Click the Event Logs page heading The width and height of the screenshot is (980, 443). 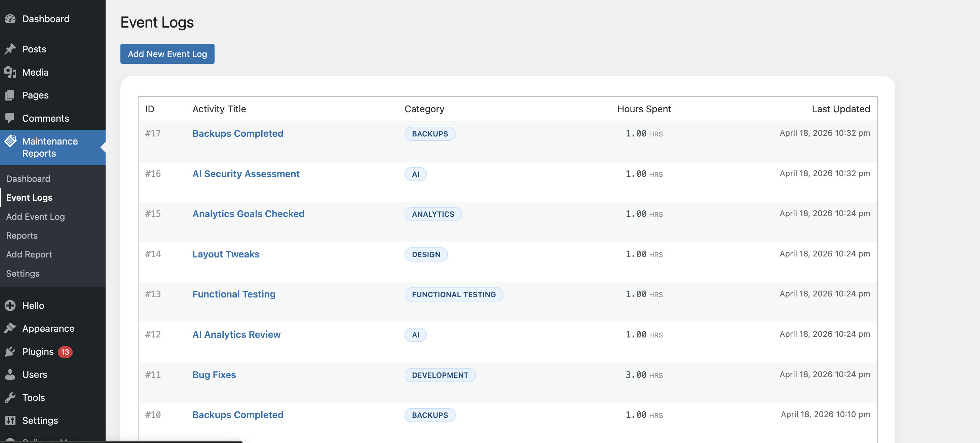[157, 22]
